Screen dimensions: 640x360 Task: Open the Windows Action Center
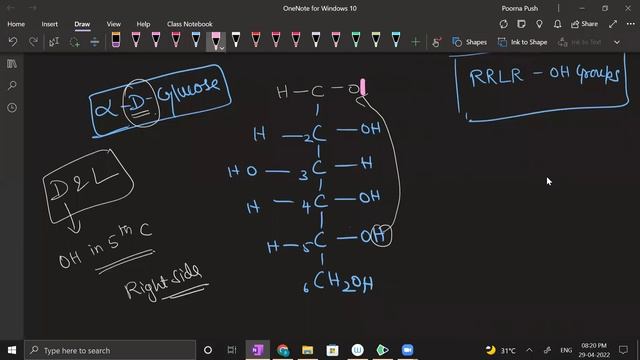pyautogui.click(x=623, y=350)
